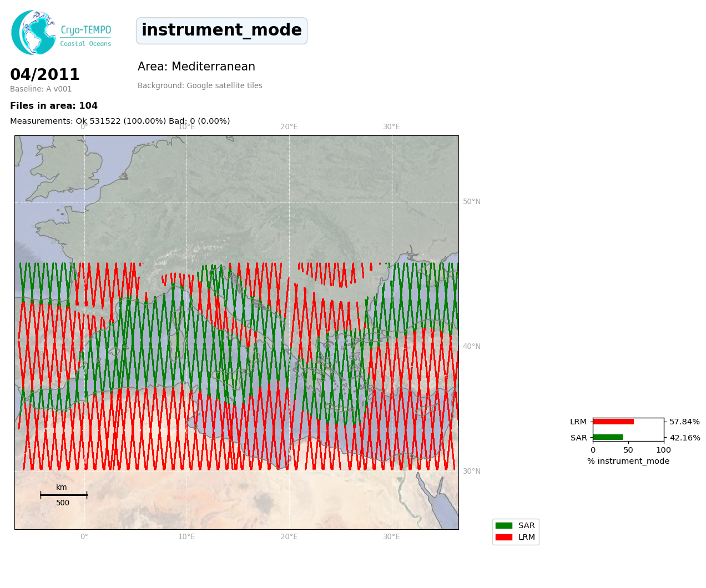Click the 50°N latitude label

click(472, 202)
